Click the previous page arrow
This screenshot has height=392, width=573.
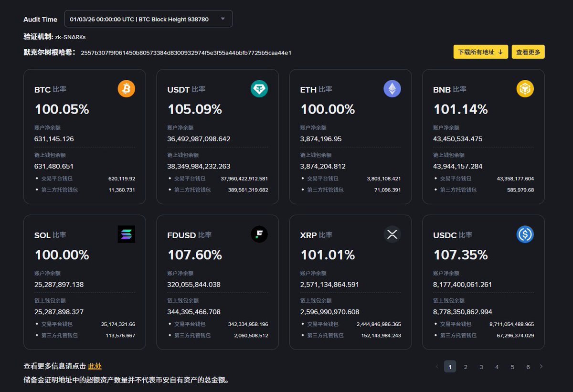coord(437,367)
